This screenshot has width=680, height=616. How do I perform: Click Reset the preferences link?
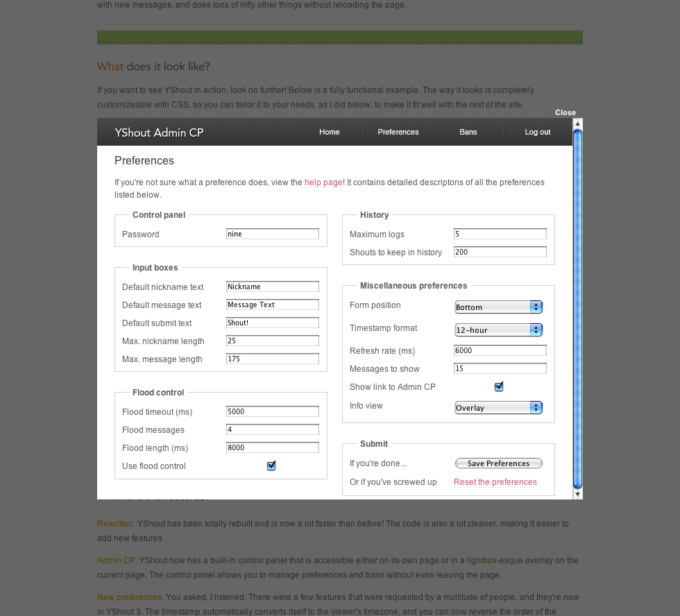[495, 482]
